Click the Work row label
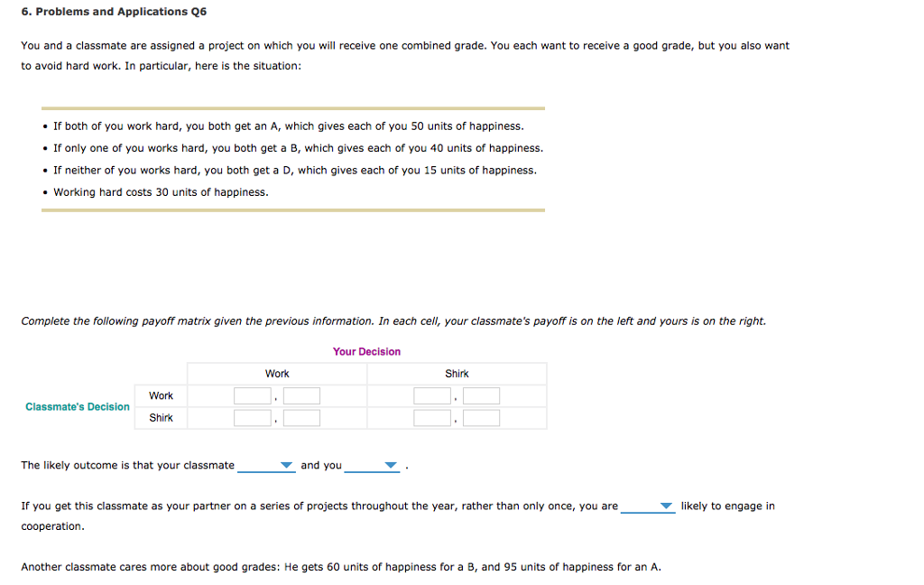Viewport: 924px width, 585px height. tap(160, 395)
